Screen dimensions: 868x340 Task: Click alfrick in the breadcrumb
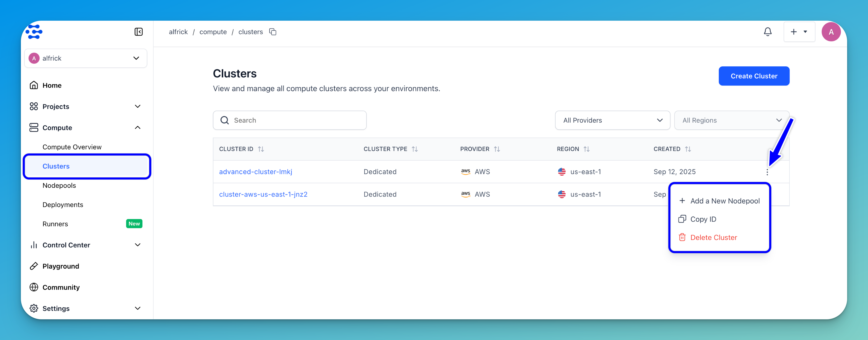(178, 32)
